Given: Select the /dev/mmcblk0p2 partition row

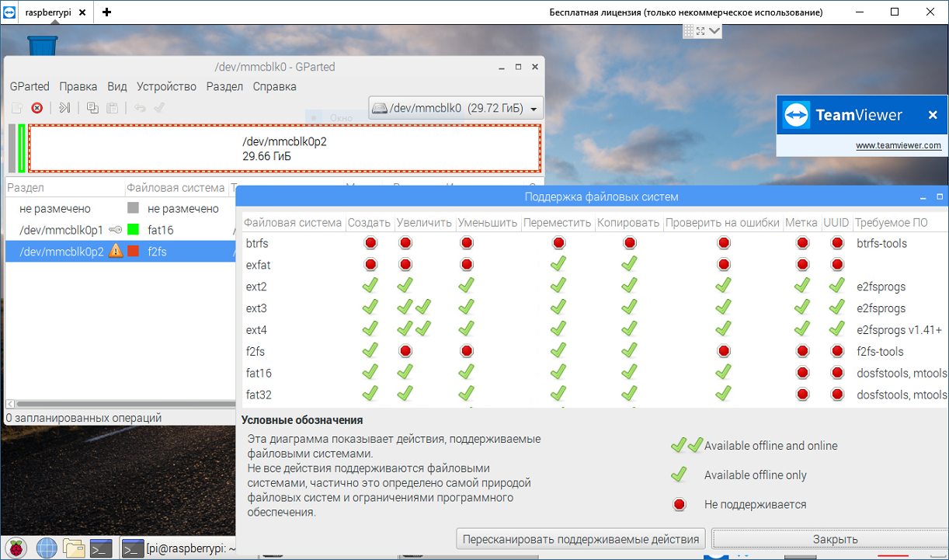Looking at the screenshot, I should click(x=120, y=251).
